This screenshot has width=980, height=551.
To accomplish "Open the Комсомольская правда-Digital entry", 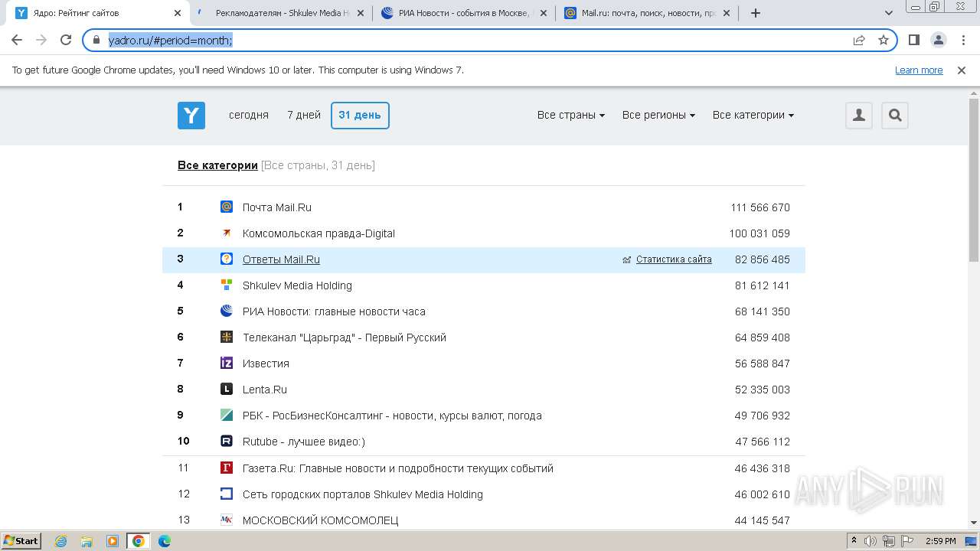I will (318, 233).
